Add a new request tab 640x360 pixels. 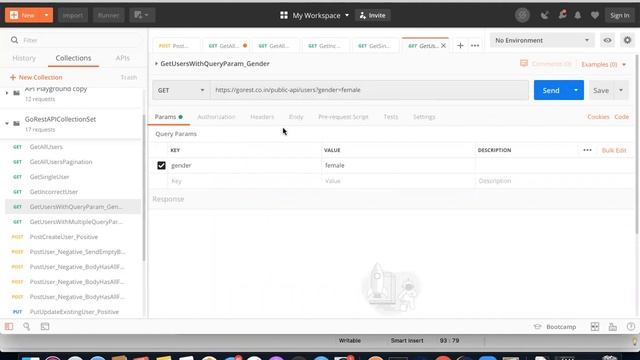(460, 45)
